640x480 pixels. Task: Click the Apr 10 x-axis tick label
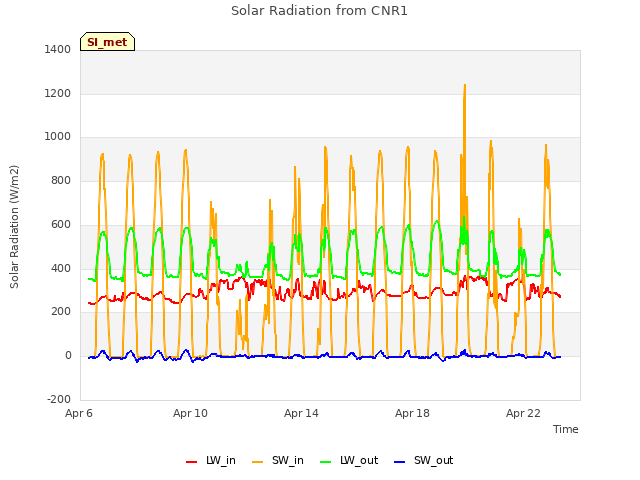point(190,413)
